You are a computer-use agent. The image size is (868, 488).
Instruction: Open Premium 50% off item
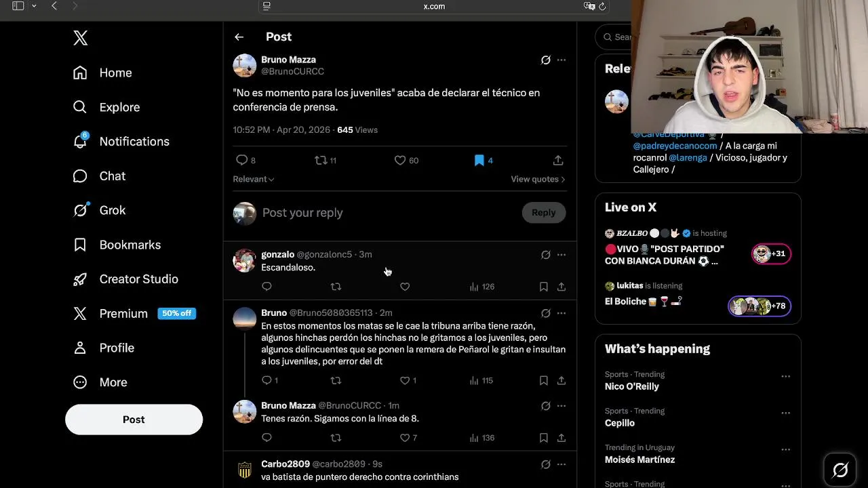tap(134, 313)
